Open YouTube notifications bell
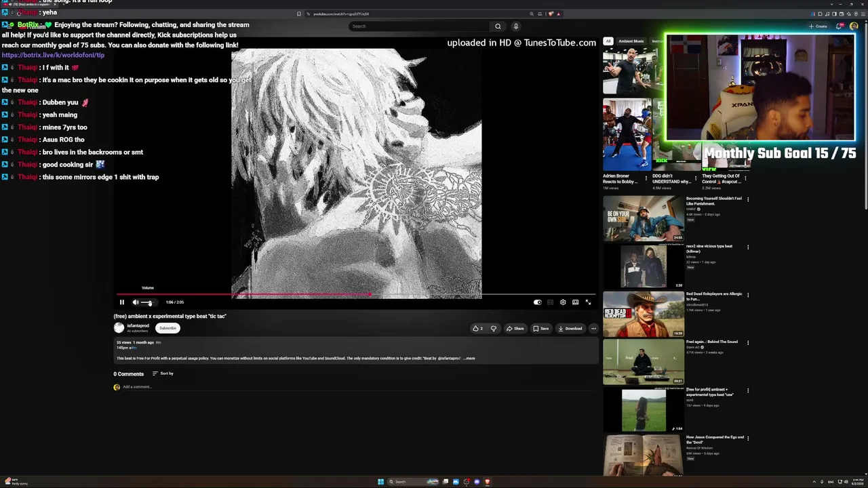This screenshot has height=488, width=868. 840,26
